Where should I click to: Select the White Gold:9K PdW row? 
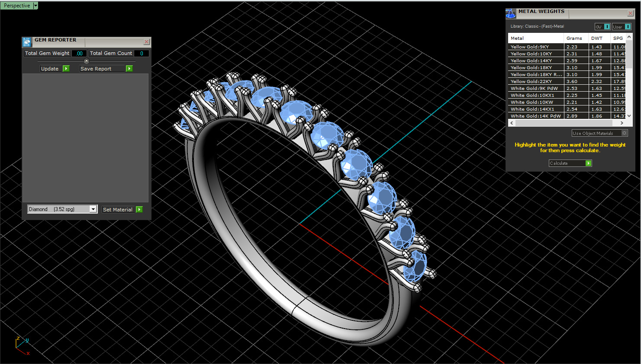point(567,88)
